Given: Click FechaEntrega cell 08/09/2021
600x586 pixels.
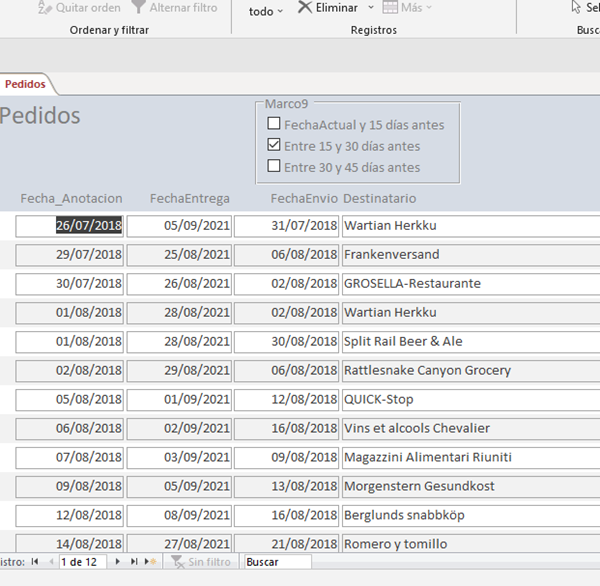Looking at the screenshot, I should pyautogui.click(x=179, y=516).
